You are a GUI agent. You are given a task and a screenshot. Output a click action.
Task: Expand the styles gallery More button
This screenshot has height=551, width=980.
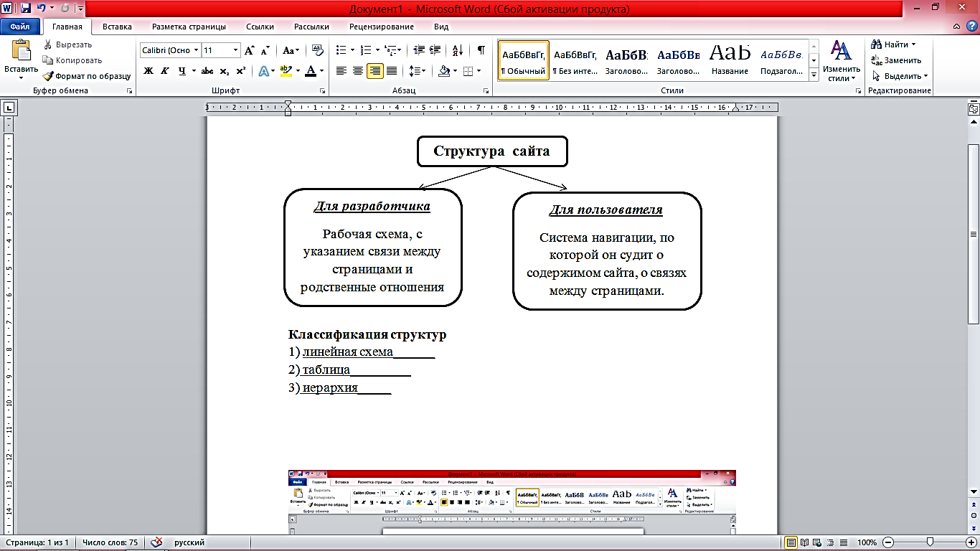click(814, 75)
